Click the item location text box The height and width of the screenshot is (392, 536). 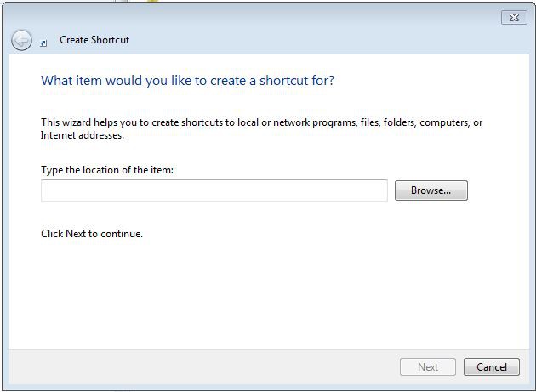[x=214, y=190]
